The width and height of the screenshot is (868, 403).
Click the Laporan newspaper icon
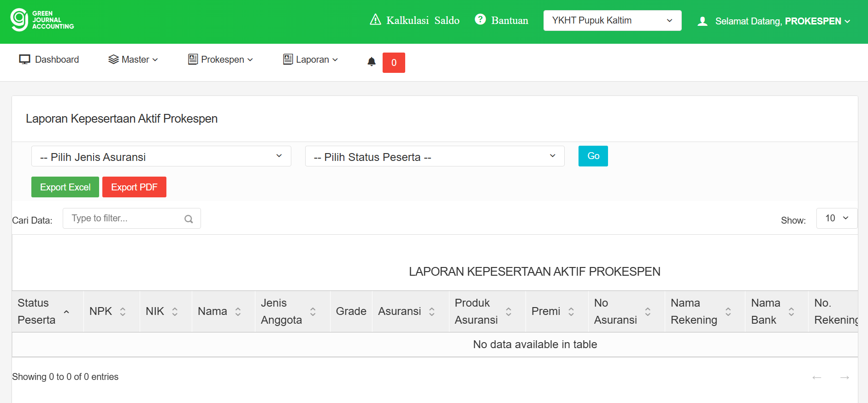[288, 59]
